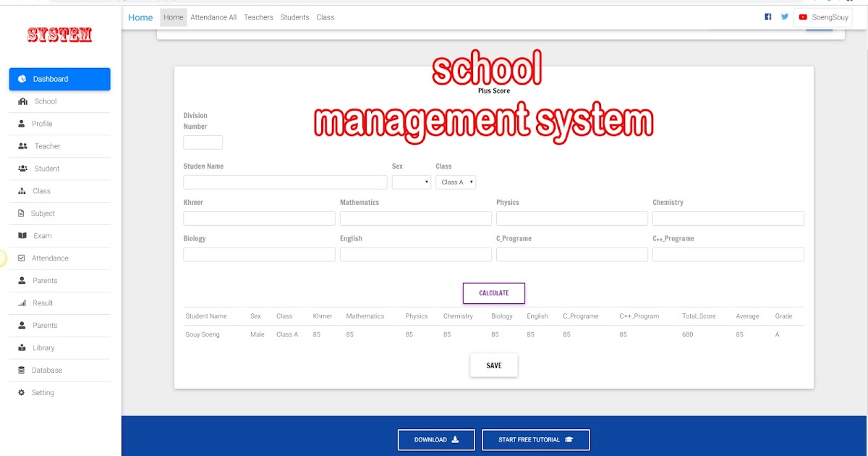The width and height of the screenshot is (868, 456).
Task: Click the Database stack icon
Action: tap(22, 371)
